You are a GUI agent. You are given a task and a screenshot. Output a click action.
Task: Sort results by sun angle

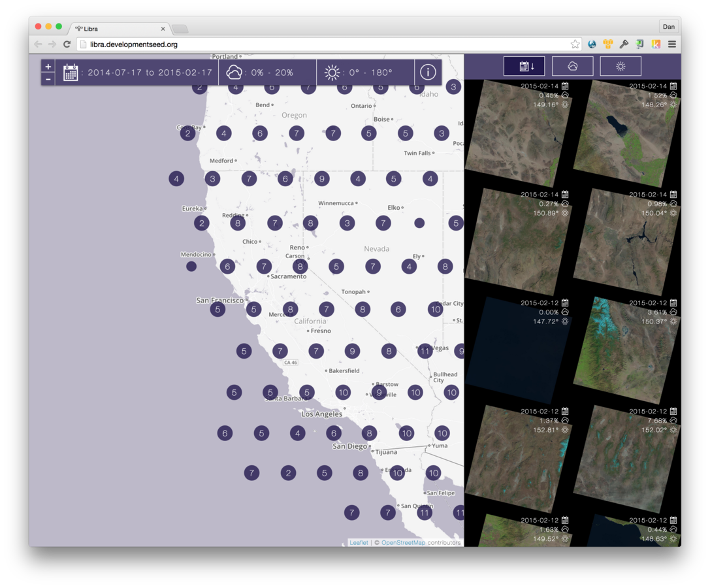tap(621, 66)
